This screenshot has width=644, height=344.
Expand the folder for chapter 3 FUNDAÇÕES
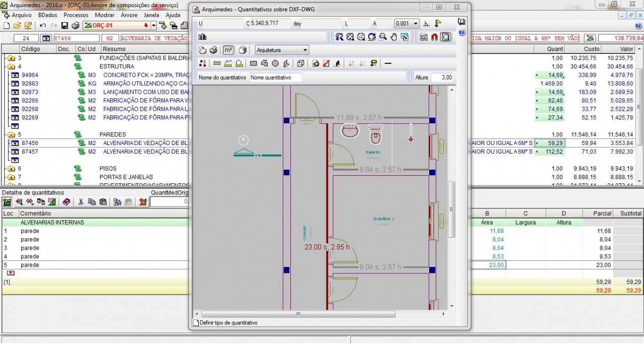11,58
